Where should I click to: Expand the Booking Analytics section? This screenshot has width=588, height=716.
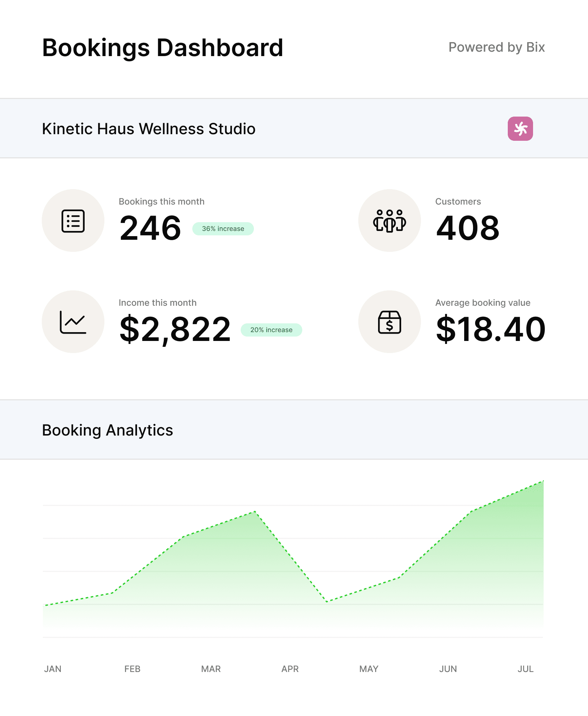tap(107, 430)
